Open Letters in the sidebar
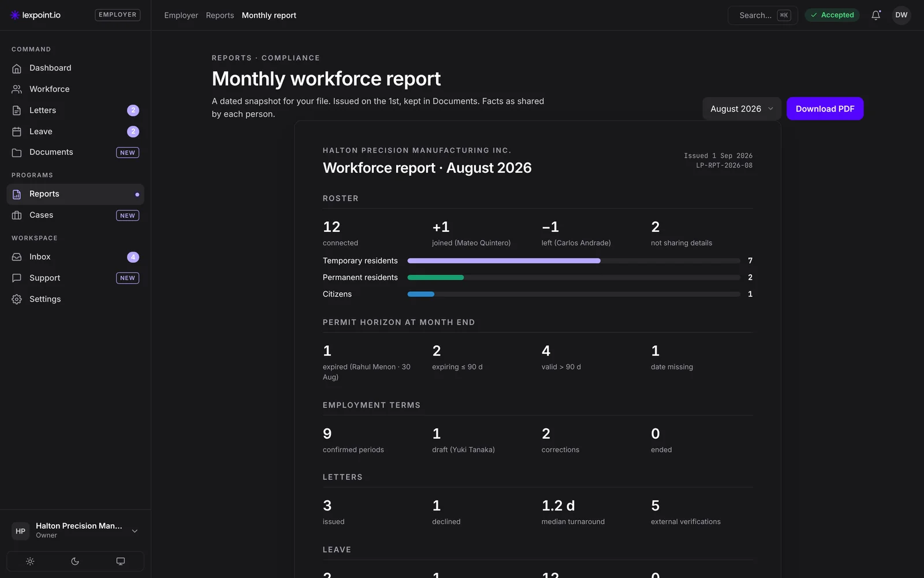The image size is (924, 578). pyautogui.click(x=76, y=110)
